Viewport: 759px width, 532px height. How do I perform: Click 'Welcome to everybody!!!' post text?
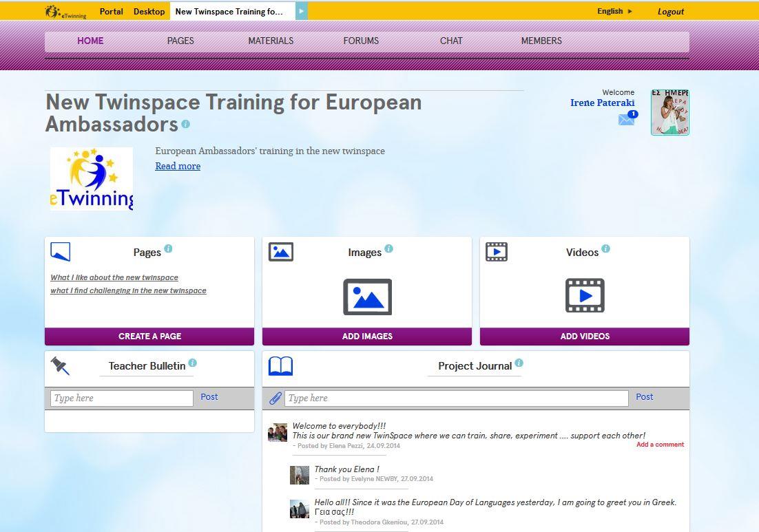coord(339,426)
